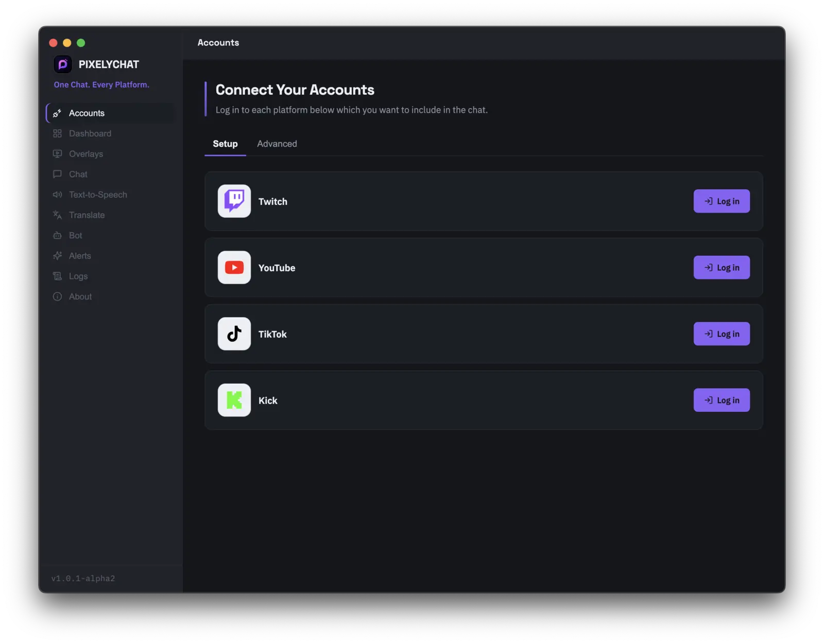Click the arrow icon in Kick Log in button

click(709, 400)
